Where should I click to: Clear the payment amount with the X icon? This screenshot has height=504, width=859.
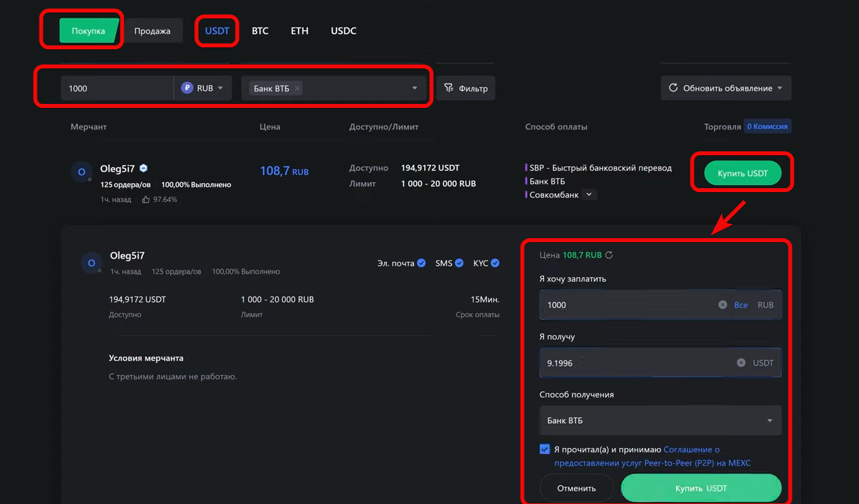(723, 305)
